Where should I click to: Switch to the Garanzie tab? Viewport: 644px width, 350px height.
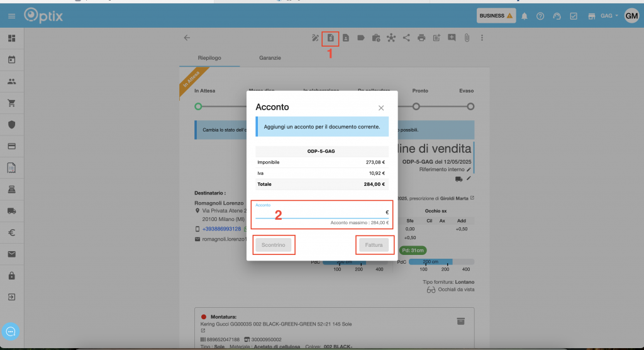pos(270,58)
